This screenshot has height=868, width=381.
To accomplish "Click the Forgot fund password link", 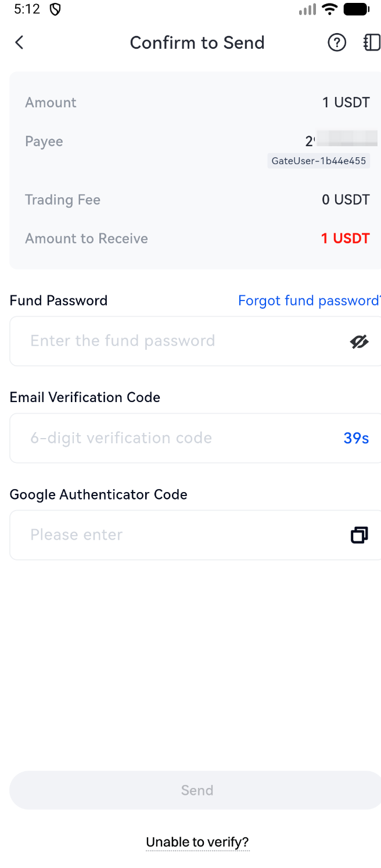I will 309,301.
